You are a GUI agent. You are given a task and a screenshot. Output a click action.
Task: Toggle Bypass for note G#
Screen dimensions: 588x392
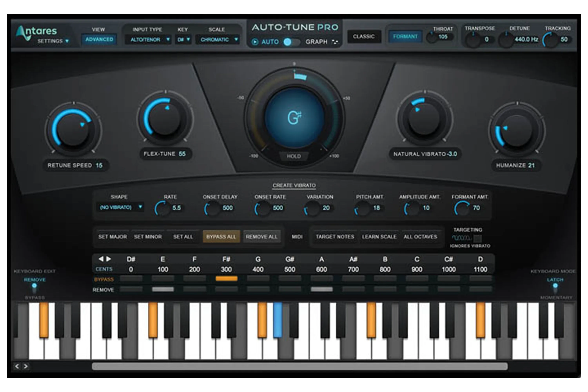[x=290, y=279]
